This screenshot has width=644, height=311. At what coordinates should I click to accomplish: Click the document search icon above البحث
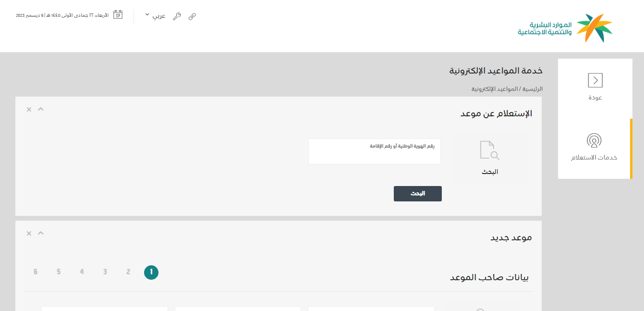tap(490, 150)
